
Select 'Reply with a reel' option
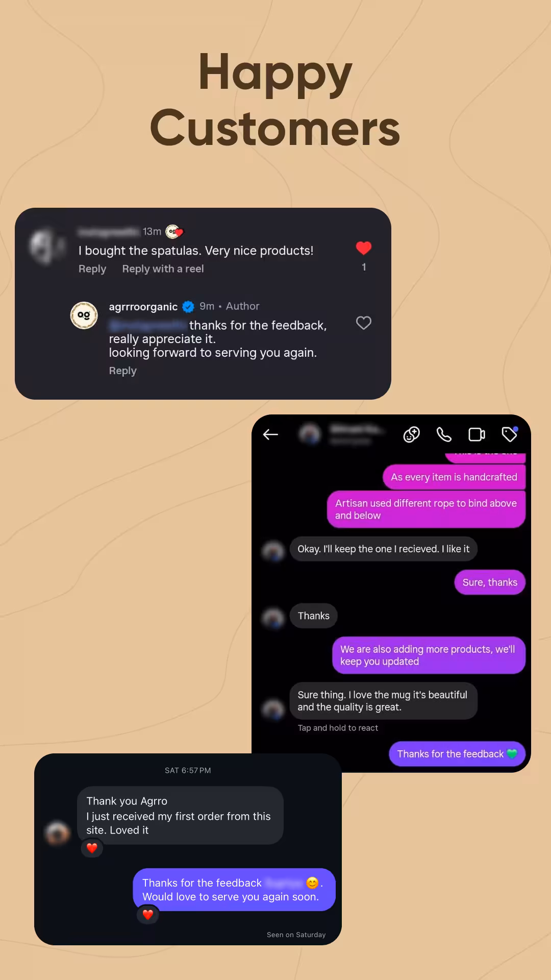pos(163,269)
